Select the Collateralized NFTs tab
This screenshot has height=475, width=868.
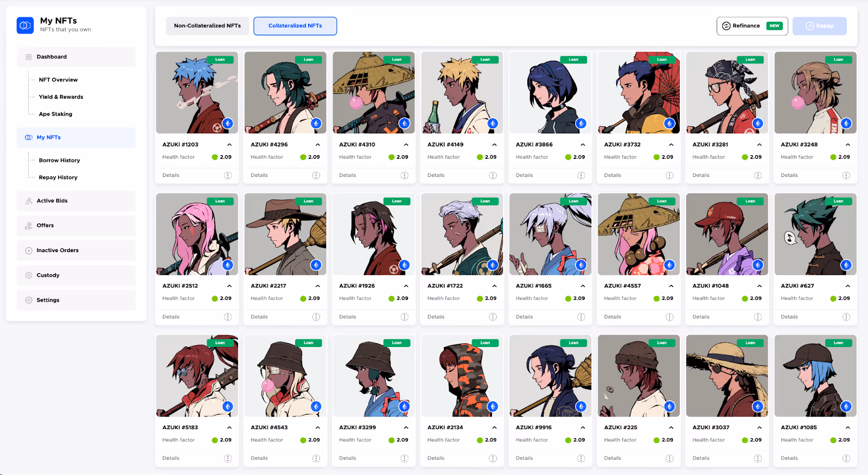295,26
